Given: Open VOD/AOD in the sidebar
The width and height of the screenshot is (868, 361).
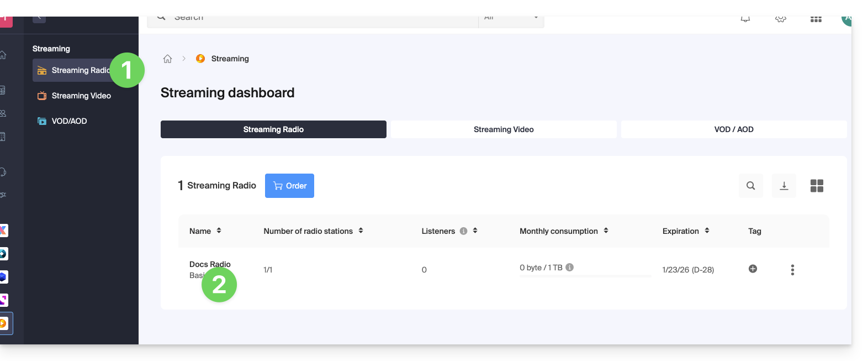Looking at the screenshot, I should pos(69,121).
